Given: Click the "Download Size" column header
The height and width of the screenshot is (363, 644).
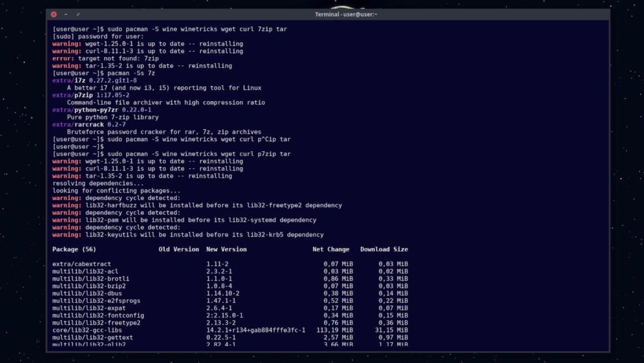Looking at the screenshot, I should [x=384, y=249].
